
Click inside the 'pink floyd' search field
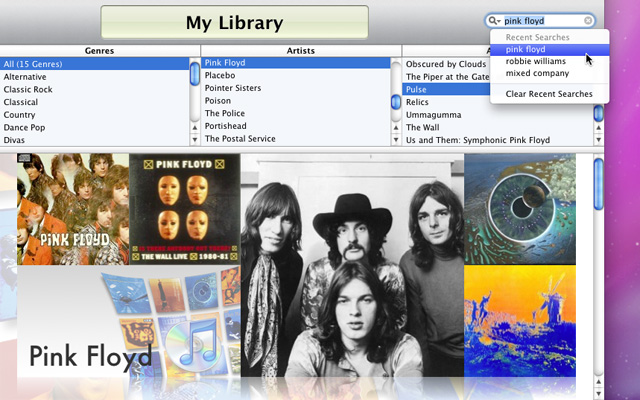[x=540, y=21]
